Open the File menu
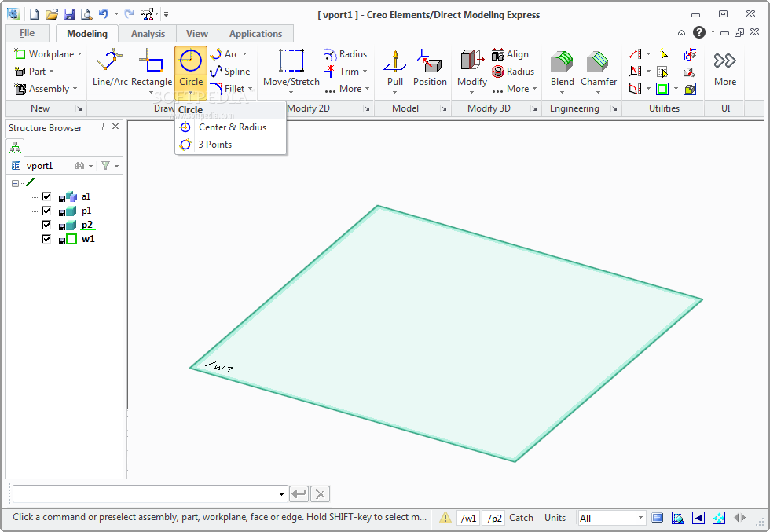The image size is (770, 532). click(x=27, y=34)
